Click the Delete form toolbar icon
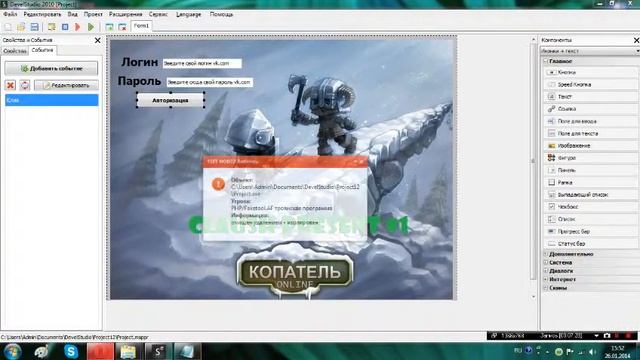The height and width of the screenshot is (360, 640). [122, 27]
